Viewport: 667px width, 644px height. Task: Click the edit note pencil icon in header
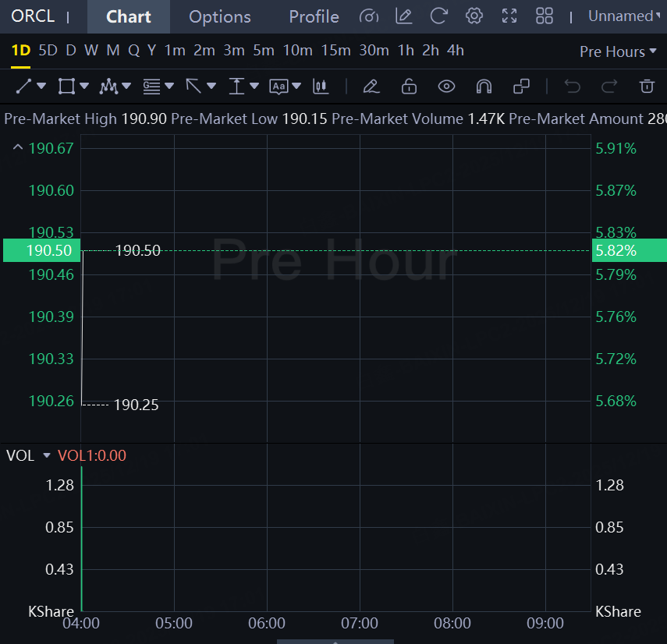(403, 16)
